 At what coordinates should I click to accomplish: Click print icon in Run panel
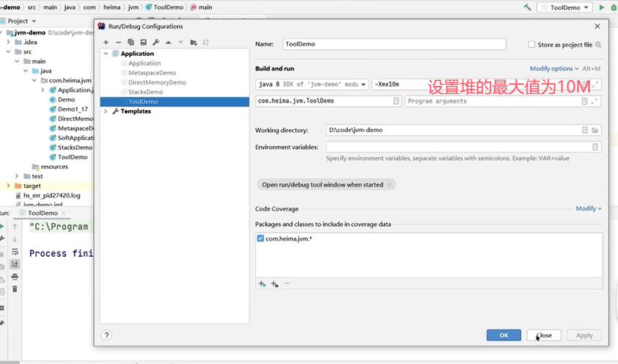click(x=15, y=277)
